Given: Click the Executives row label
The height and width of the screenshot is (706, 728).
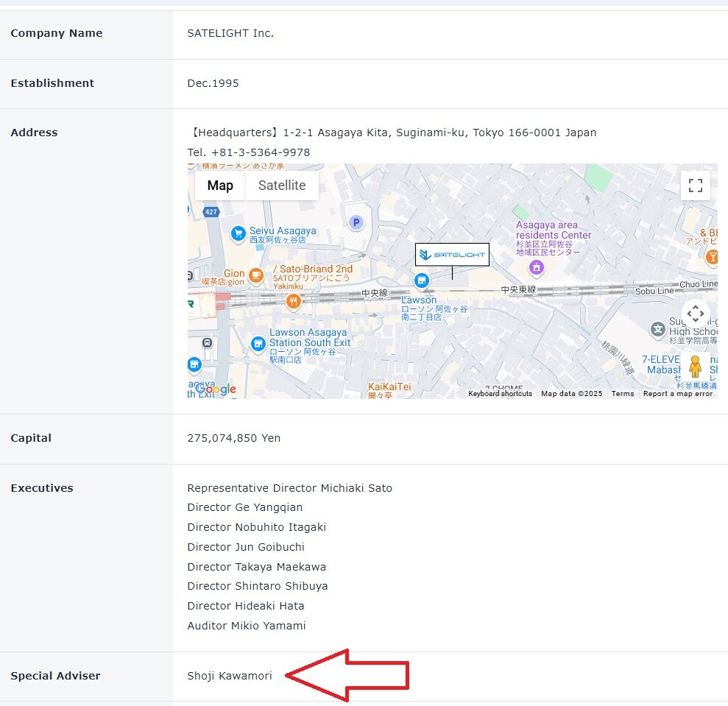Looking at the screenshot, I should click(x=42, y=488).
